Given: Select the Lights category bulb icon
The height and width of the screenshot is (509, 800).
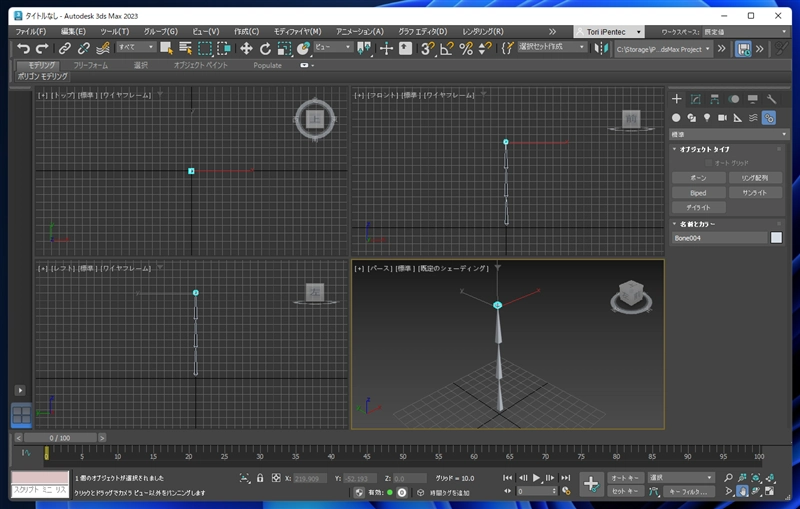Looking at the screenshot, I should (x=707, y=118).
